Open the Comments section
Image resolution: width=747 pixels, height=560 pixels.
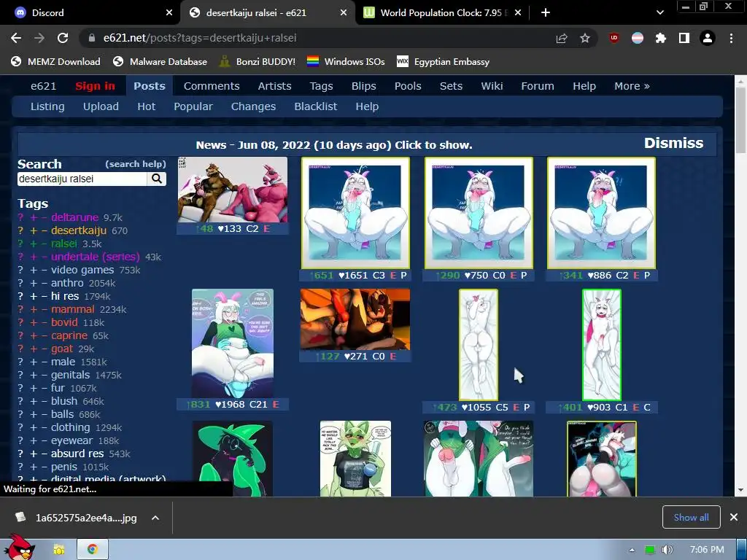pos(212,86)
